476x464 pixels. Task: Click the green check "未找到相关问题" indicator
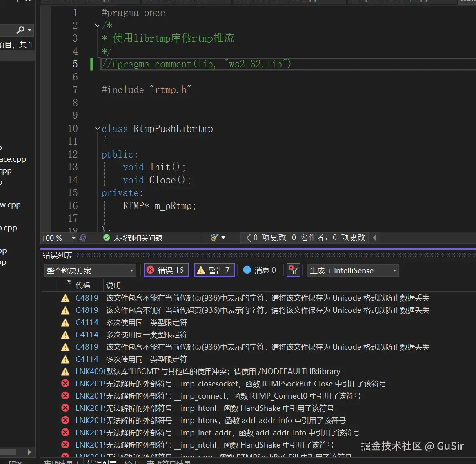point(133,238)
